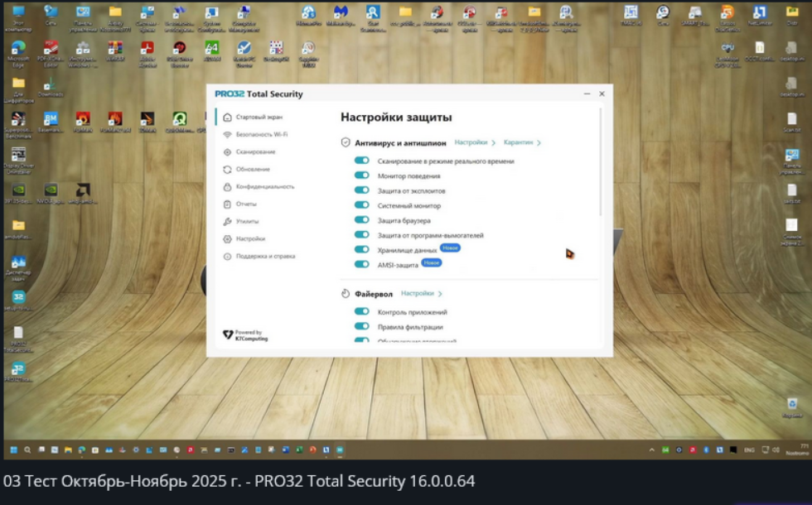Select the Отчеты sidebar item

click(246, 204)
